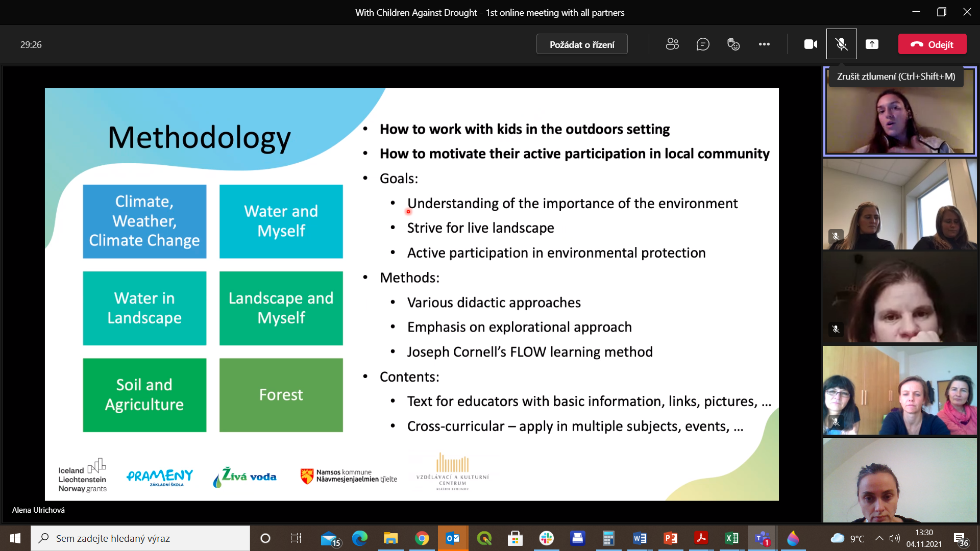Open the meeting chat icon

pos(703,44)
